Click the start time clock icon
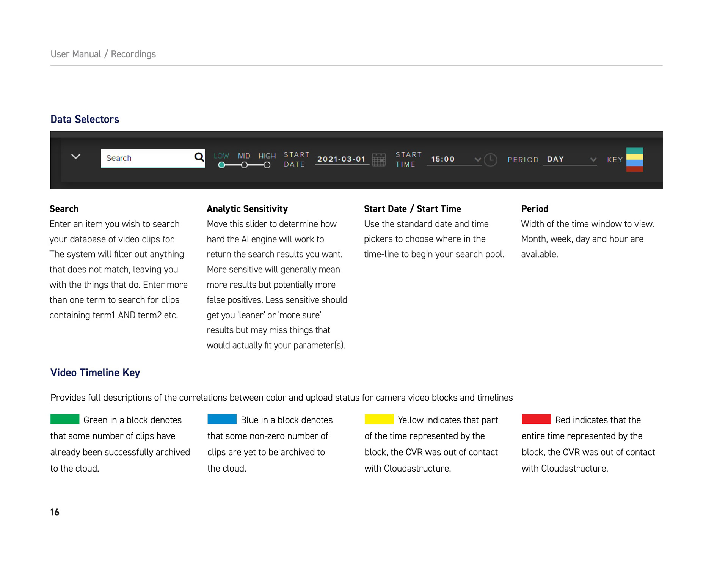Screen dimensions: 728x563 point(490,160)
